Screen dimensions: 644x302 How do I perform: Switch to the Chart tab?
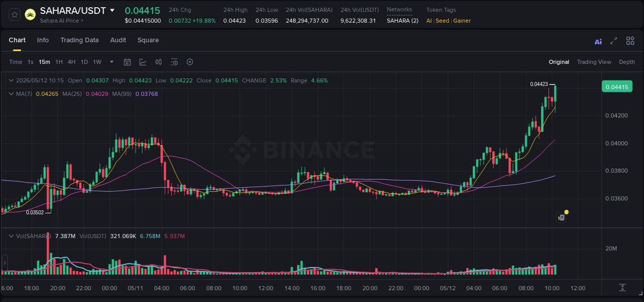coord(17,40)
